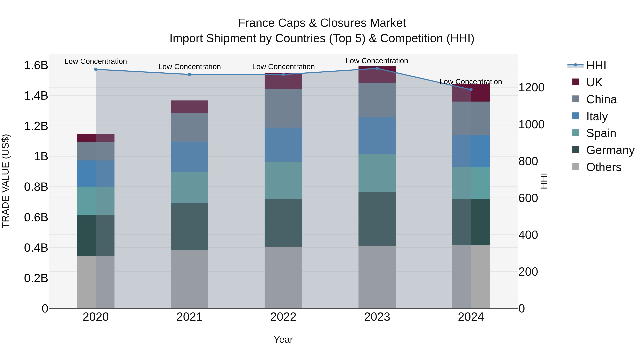The width and height of the screenshot is (644, 362).
Task: Select the 2021 x-axis label
Action: [x=189, y=317]
